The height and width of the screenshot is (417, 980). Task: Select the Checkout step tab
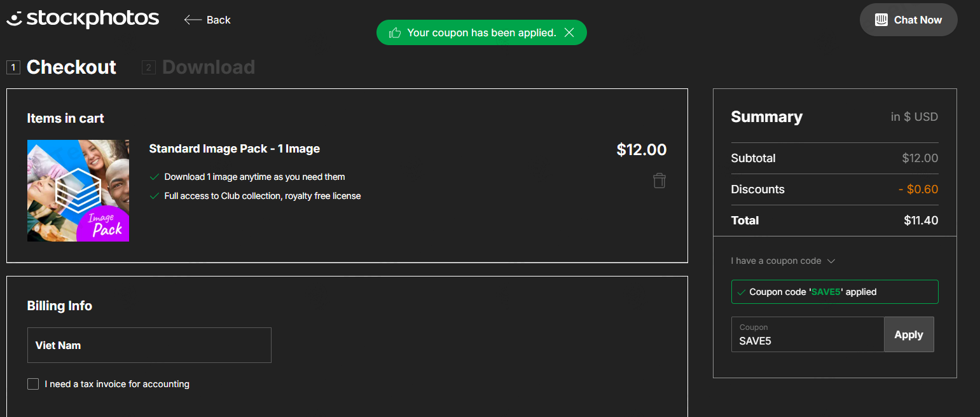coord(62,67)
